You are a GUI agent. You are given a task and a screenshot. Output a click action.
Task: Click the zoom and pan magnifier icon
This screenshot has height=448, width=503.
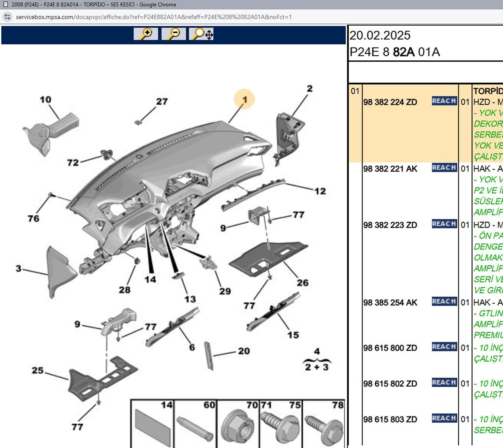[201, 34]
